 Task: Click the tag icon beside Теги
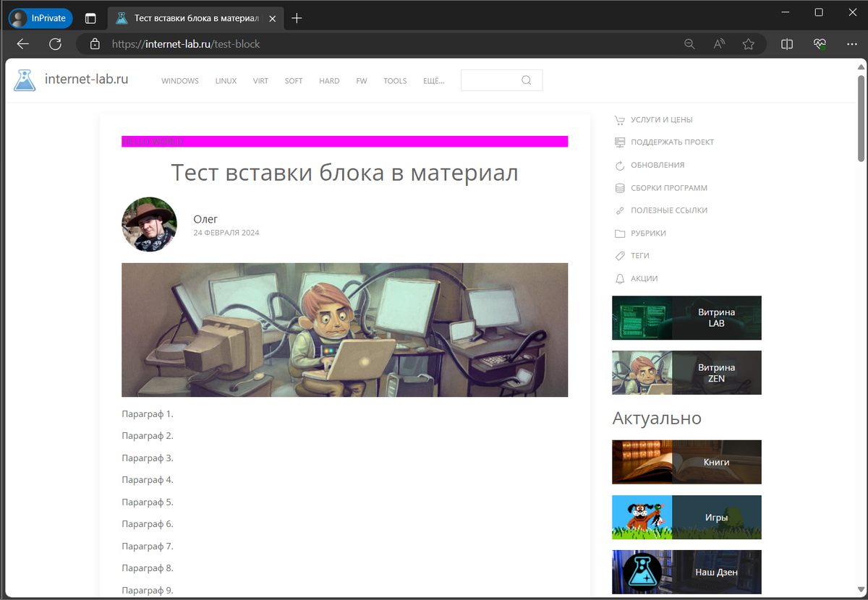pos(619,256)
